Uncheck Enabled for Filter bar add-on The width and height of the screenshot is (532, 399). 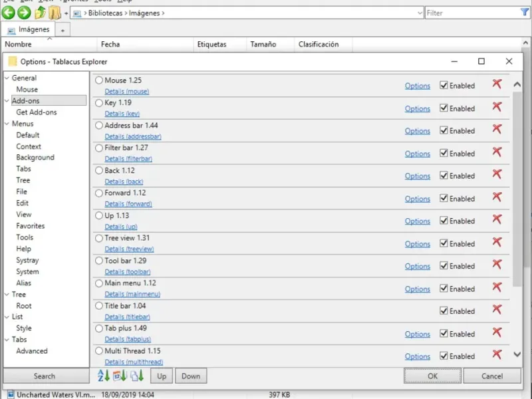click(x=444, y=153)
